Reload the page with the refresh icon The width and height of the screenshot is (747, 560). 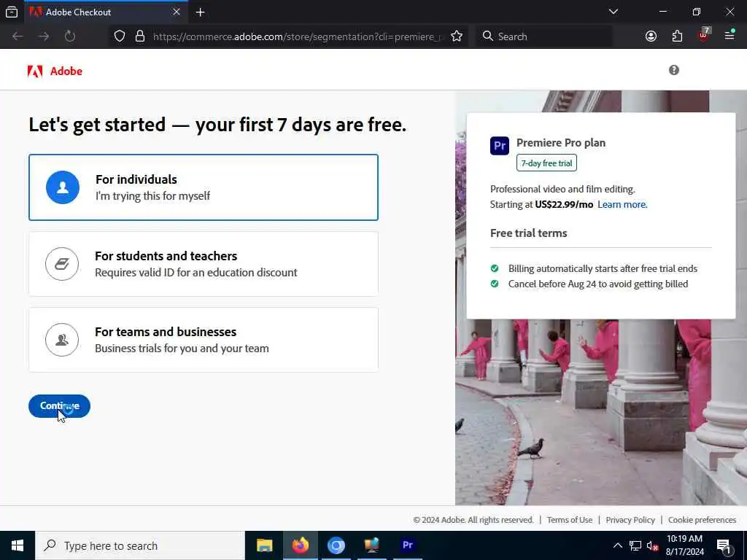(x=69, y=36)
